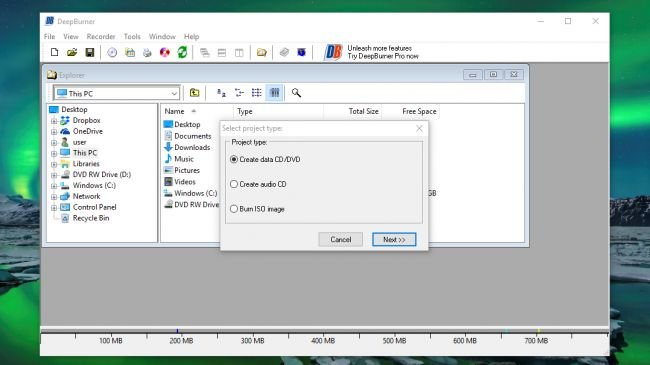Screen dimensions: 650x365
Task: Click the red and pink disc icon
Action: click(165, 52)
